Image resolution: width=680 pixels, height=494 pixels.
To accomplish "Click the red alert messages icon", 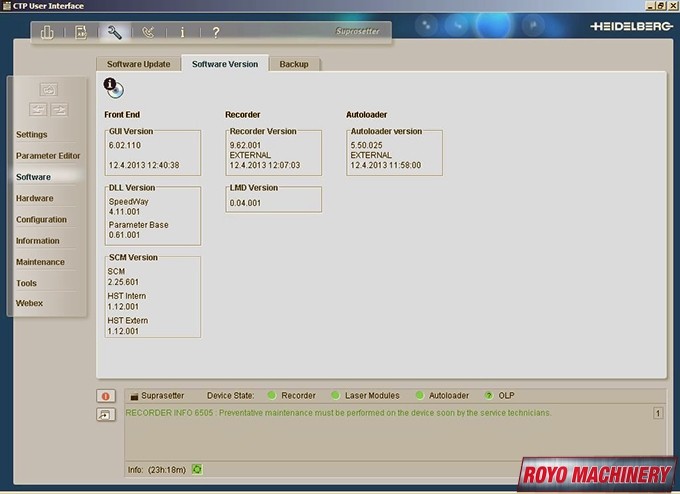I will (x=104, y=396).
